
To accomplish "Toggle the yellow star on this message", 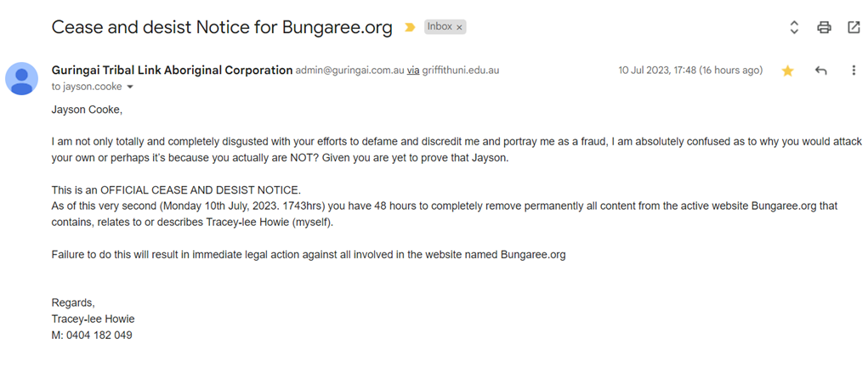I will (787, 71).
